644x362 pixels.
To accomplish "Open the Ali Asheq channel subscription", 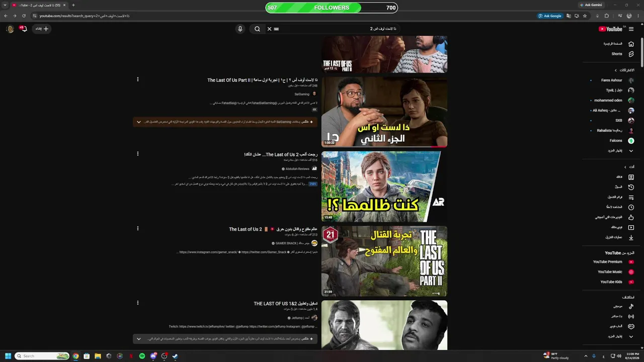I will (613, 111).
